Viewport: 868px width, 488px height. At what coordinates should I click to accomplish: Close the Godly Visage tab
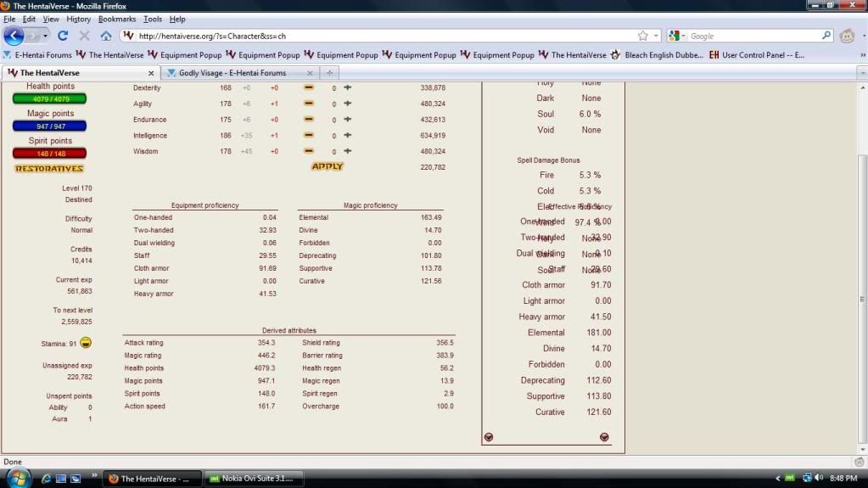pos(310,73)
